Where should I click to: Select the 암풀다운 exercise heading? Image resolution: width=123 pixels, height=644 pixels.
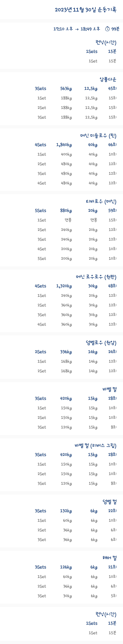pos(108,80)
